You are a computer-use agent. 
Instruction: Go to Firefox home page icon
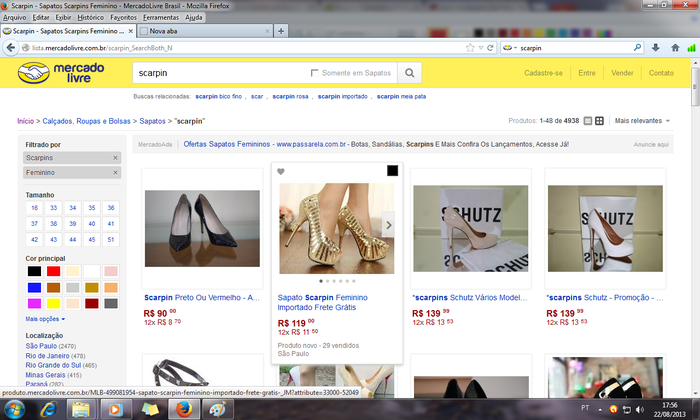click(675, 48)
